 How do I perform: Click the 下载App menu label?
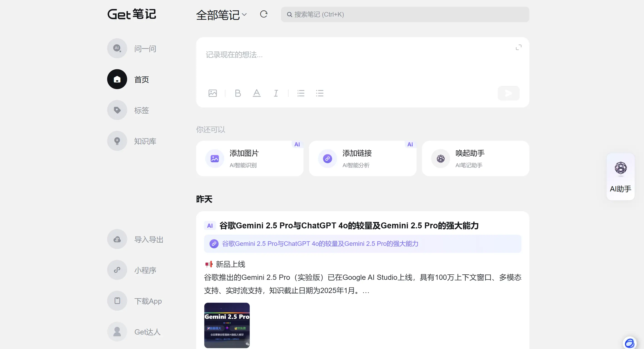point(148,301)
